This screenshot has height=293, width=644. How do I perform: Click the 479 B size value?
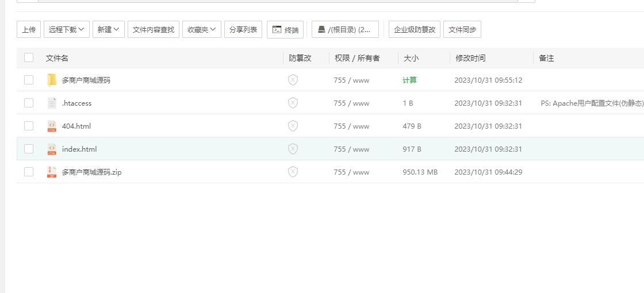coord(412,126)
